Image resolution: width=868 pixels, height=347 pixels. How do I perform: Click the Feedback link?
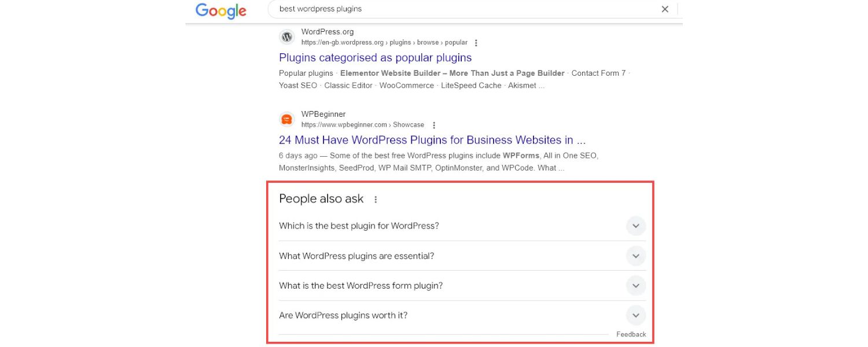[631, 334]
